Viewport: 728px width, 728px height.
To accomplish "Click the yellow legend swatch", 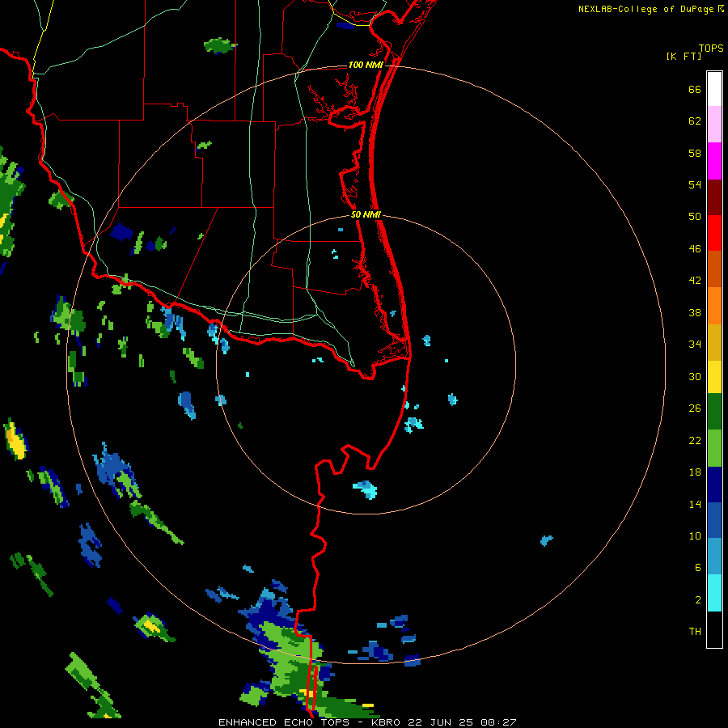I will [x=714, y=377].
